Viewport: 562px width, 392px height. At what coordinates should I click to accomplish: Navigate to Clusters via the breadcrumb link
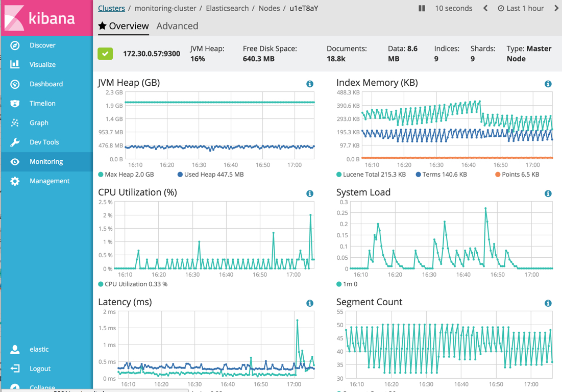pyautogui.click(x=112, y=8)
